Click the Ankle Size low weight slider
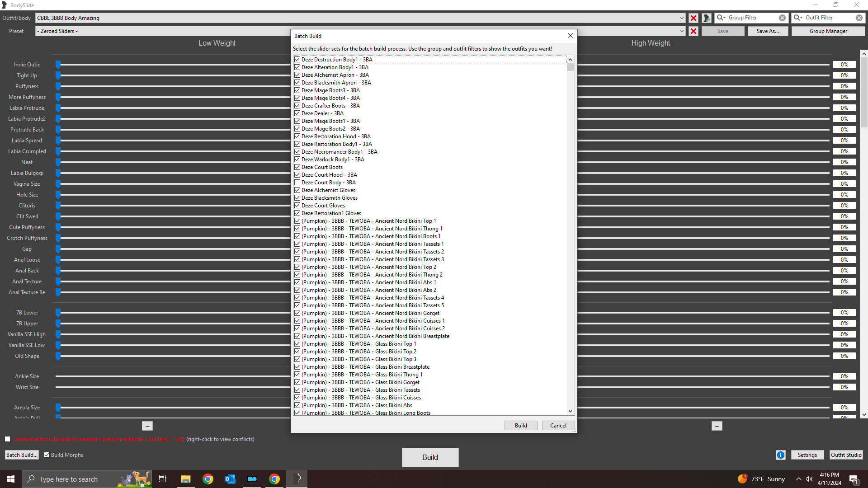The width and height of the screenshot is (868, 488). (172, 376)
